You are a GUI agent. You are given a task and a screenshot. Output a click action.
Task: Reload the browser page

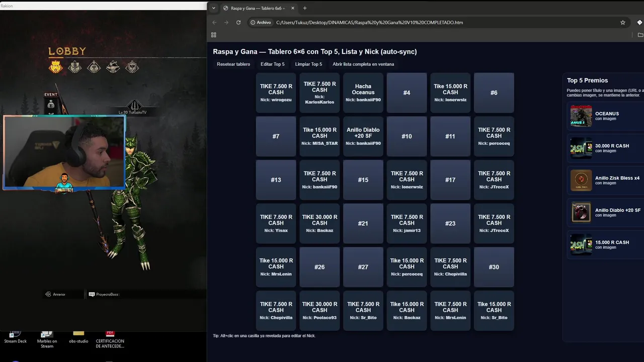coord(238,23)
